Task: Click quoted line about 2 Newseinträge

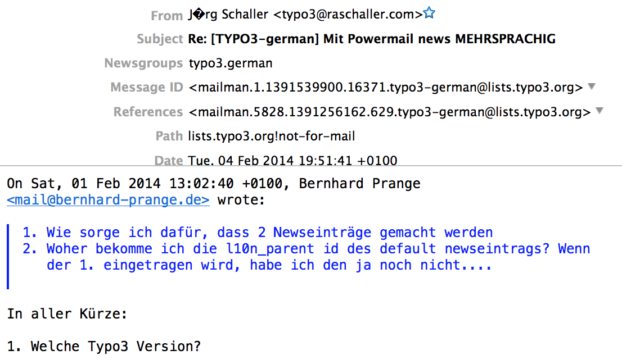Action: (258, 232)
